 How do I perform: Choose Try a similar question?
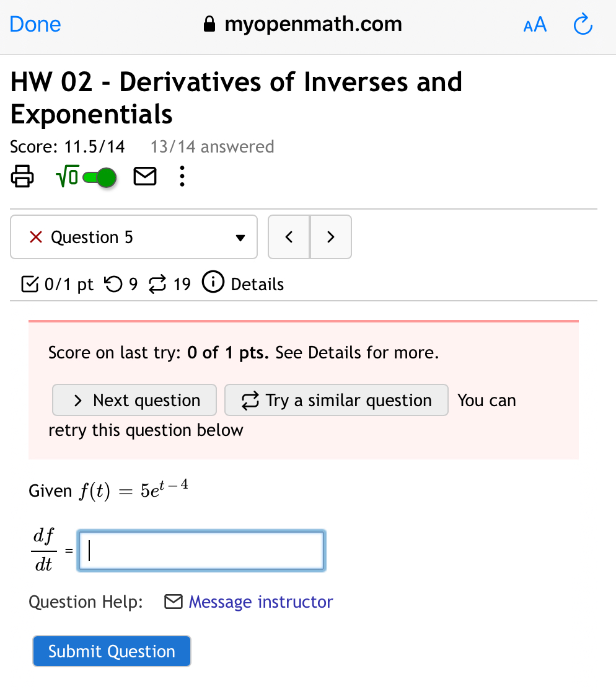coord(336,400)
